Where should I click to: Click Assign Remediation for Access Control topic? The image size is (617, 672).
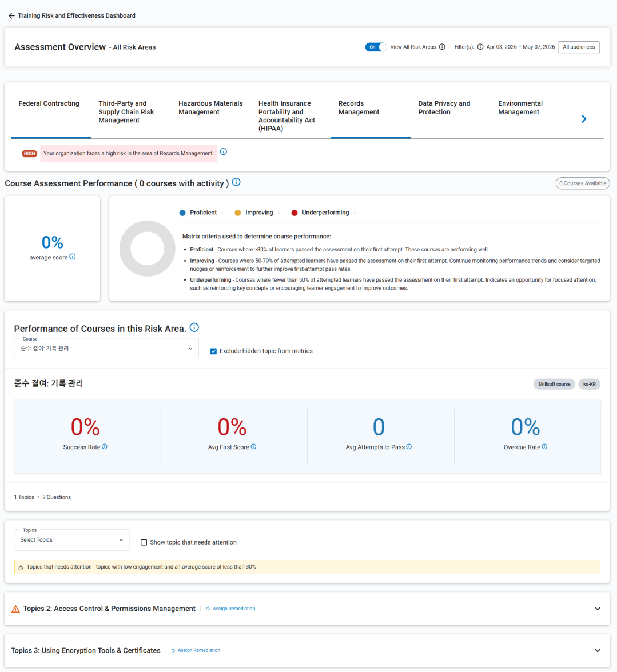[234, 609]
